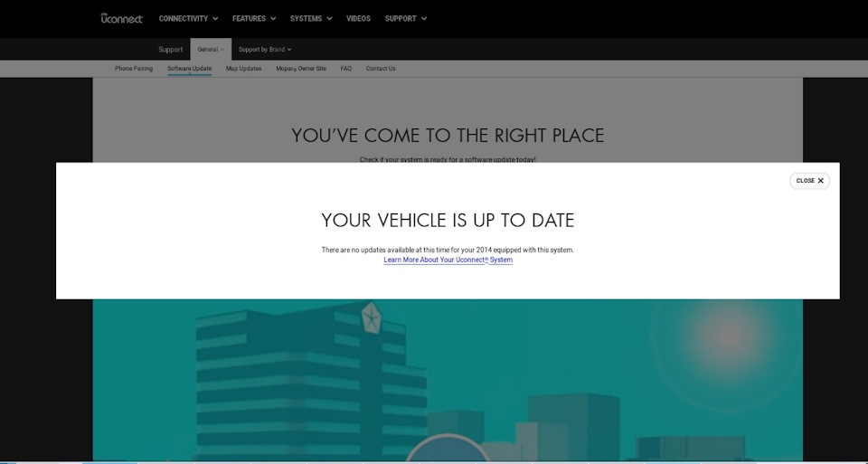868x464 pixels.
Task: Expand the top Support menu
Action: click(406, 19)
